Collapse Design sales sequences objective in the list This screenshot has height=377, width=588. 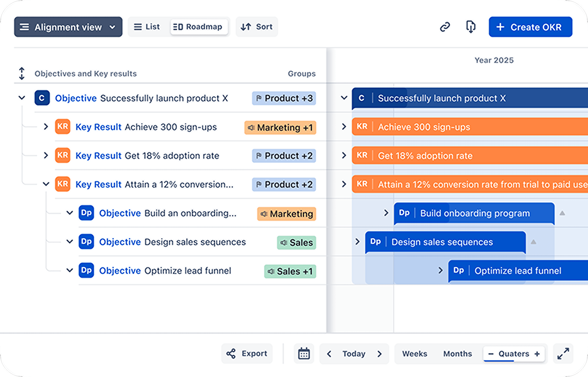point(70,242)
